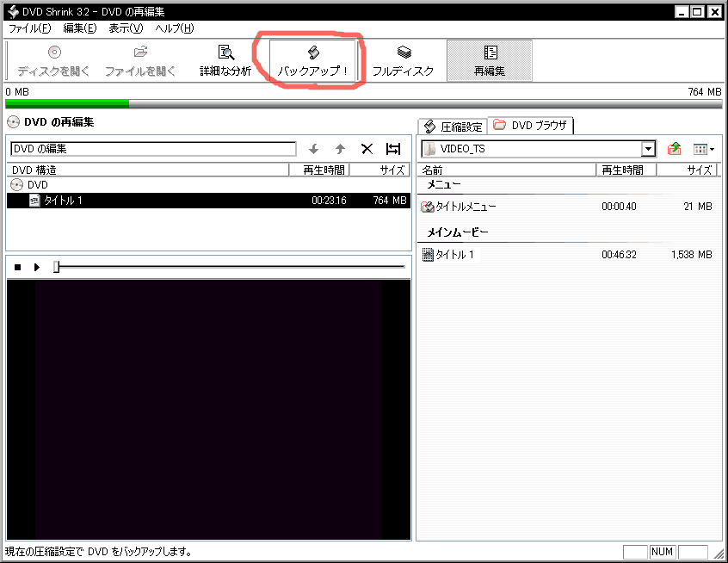Viewport: 728px width, 563px height.
Task: Click the DVD Shrink title bar icon
Action: [x=14, y=11]
